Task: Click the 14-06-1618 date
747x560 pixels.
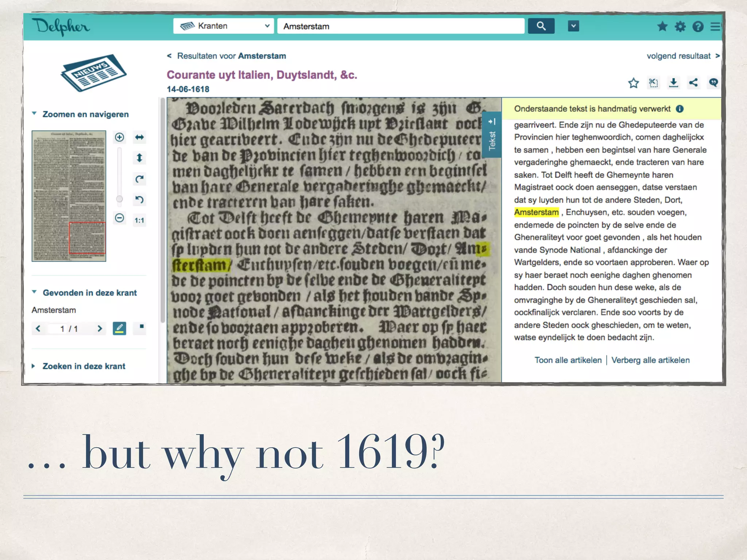Action: (188, 89)
